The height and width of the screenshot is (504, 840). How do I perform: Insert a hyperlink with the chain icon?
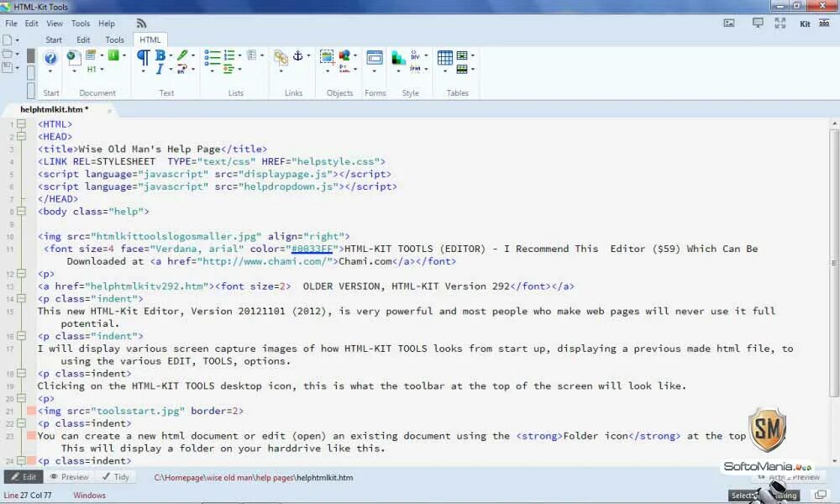[x=281, y=57]
